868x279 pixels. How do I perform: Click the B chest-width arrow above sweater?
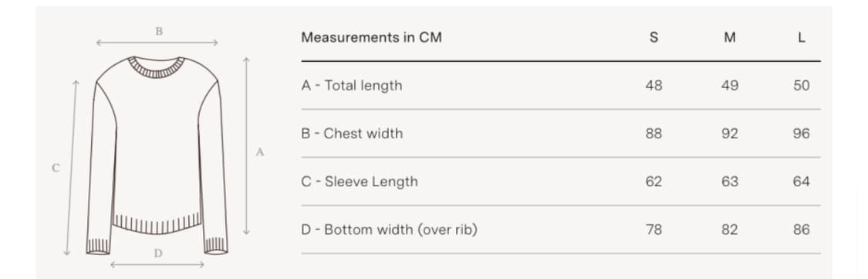[157, 43]
